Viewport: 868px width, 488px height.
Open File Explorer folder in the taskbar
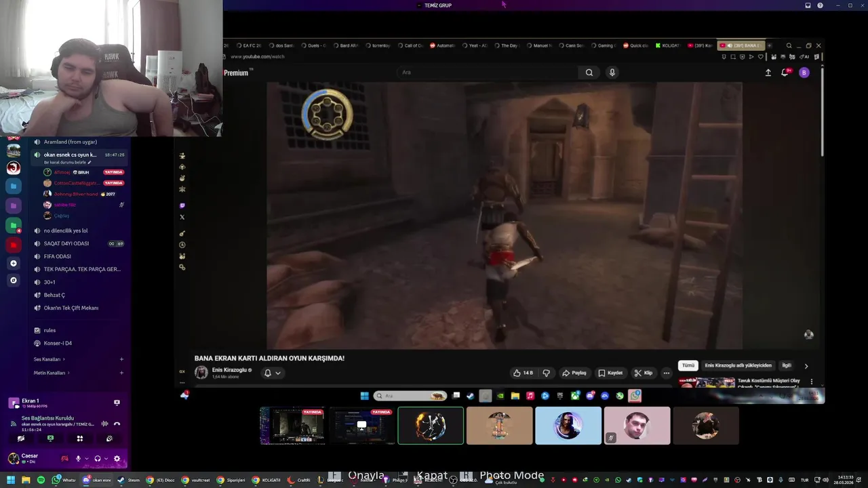click(x=26, y=480)
